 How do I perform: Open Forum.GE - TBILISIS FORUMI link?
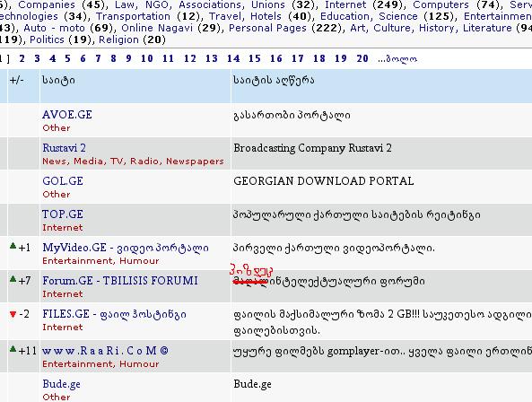click(x=120, y=281)
